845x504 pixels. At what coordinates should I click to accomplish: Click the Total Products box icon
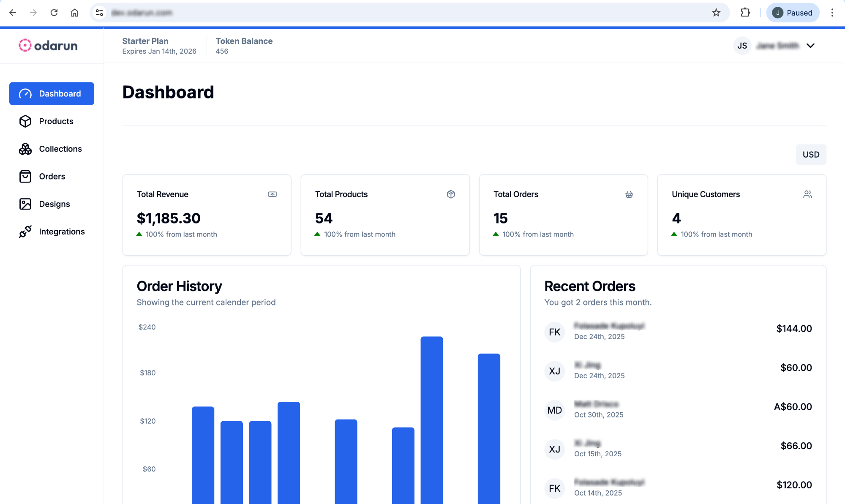[x=451, y=194]
